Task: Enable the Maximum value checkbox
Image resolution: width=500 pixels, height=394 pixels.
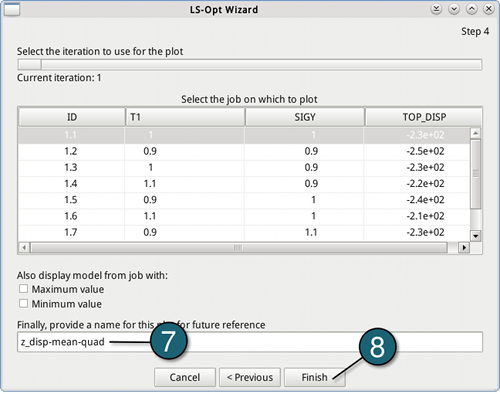Action: coord(23,289)
